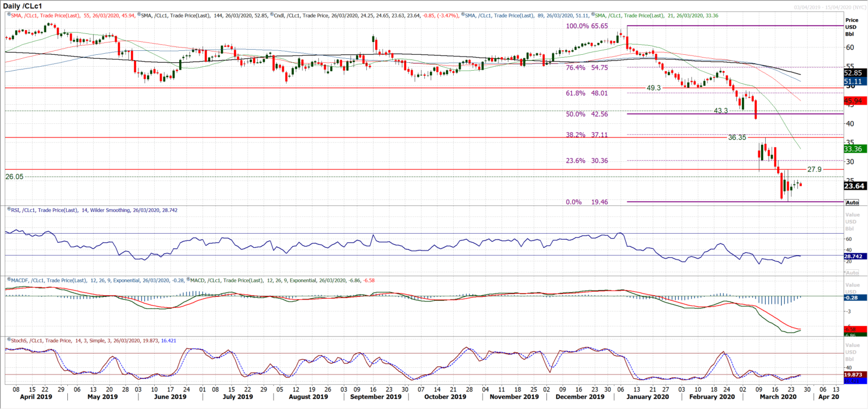Click the 27.9 level annotation
Screen dimensions: 868x409
point(814,169)
